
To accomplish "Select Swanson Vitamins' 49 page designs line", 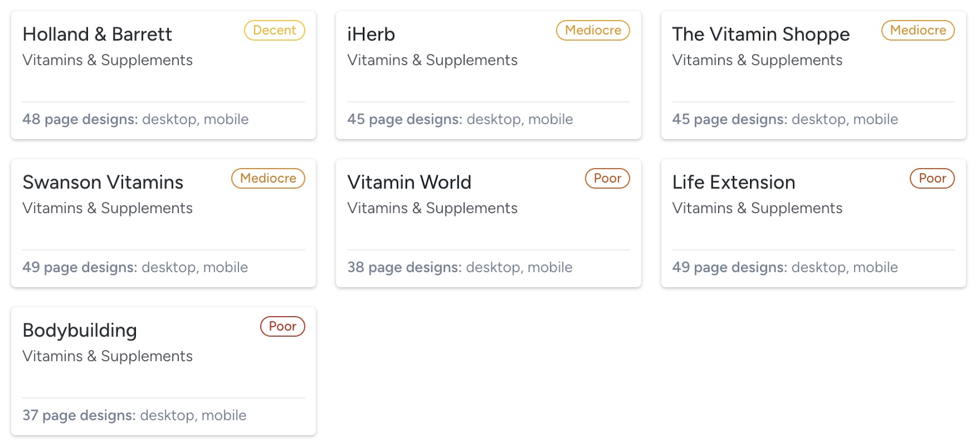I will pyautogui.click(x=135, y=268).
